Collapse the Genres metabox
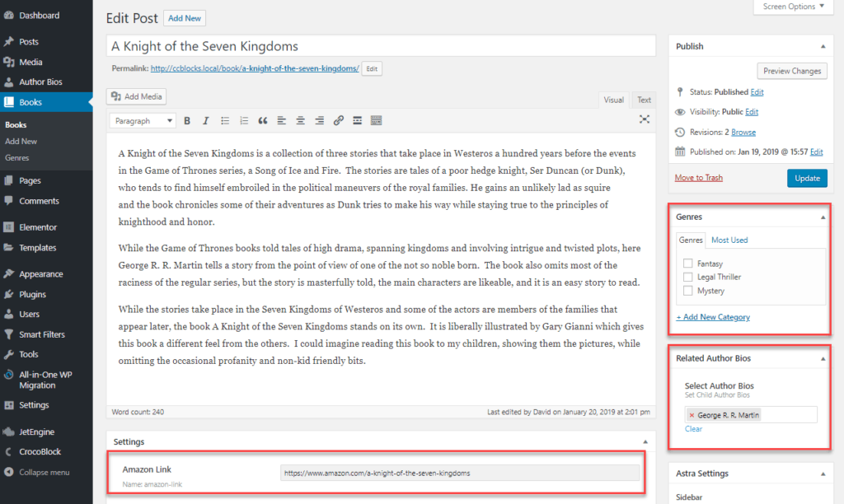The image size is (844, 504). tap(822, 217)
